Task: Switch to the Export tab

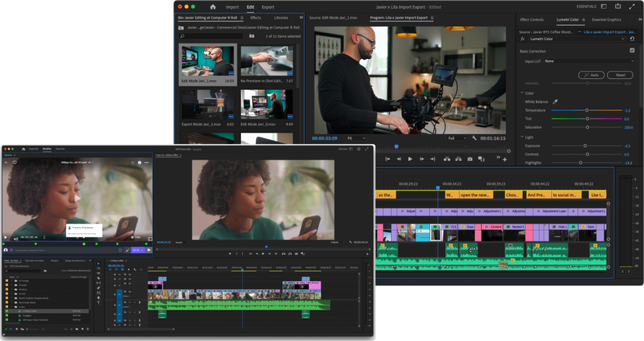Action: pyautogui.click(x=268, y=7)
